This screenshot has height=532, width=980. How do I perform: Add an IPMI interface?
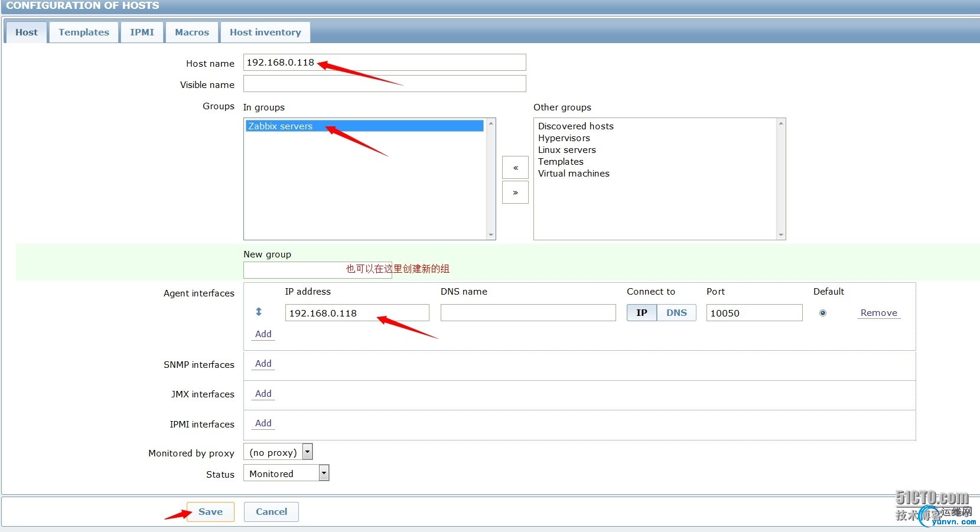point(263,423)
